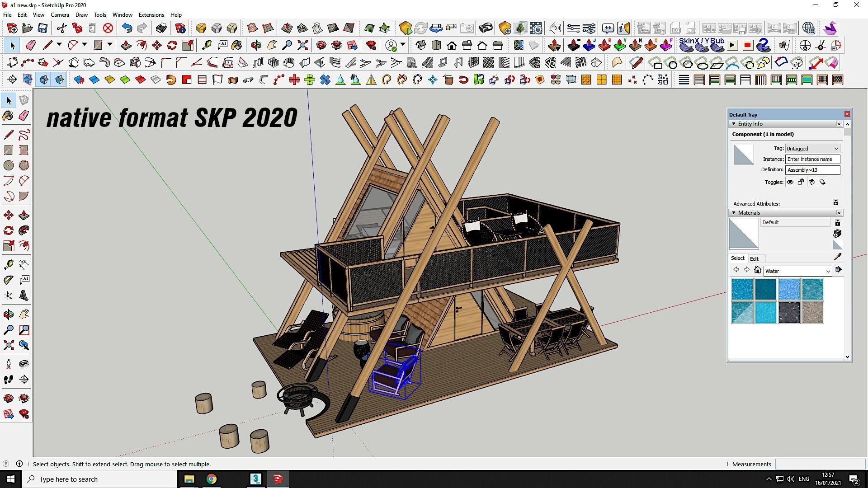Screen dimensions: 868x488
Task: Open the Arc tool dropdown arrow in top toolbar
Action: [84, 45]
